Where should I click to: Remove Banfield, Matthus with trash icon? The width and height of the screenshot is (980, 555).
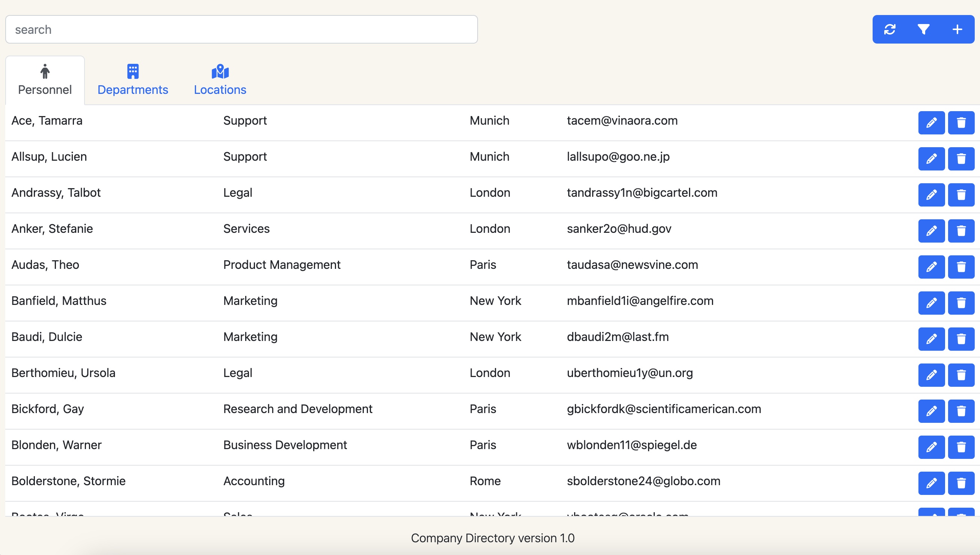[x=961, y=303]
